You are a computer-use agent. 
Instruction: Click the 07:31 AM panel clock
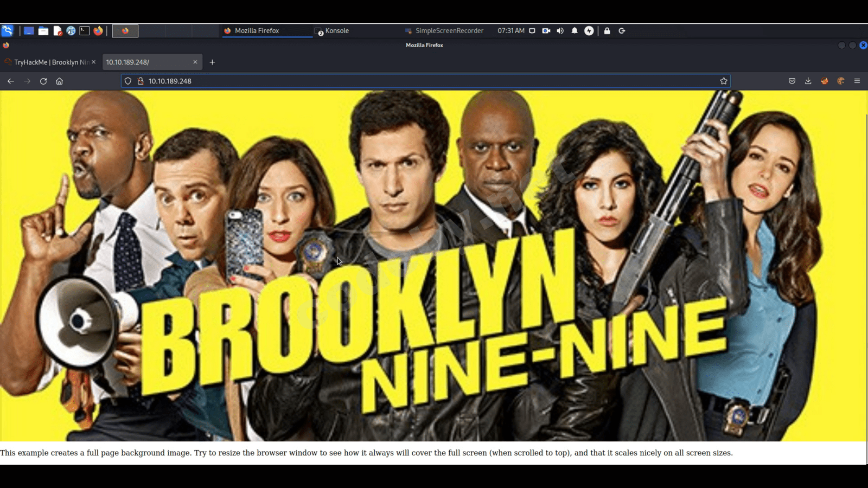511,31
